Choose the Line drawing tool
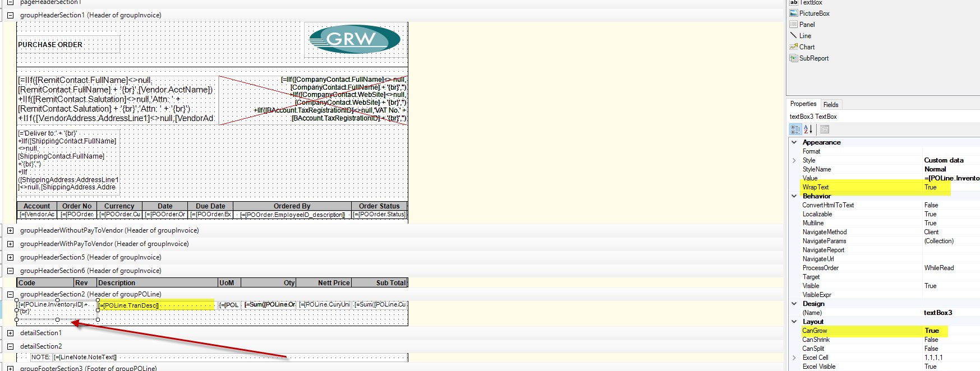The width and height of the screenshot is (980, 371). [x=804, y=36]
